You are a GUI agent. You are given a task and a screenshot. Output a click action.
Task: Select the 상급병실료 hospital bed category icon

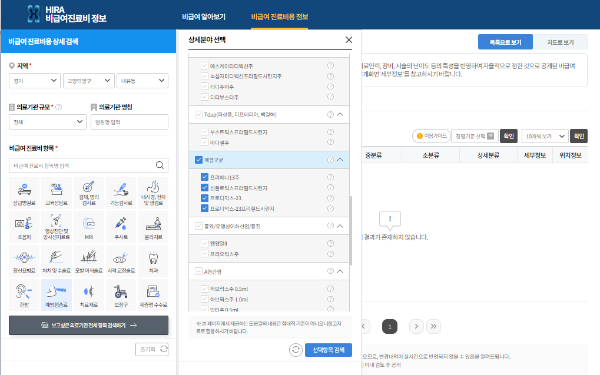pos(24,193)
